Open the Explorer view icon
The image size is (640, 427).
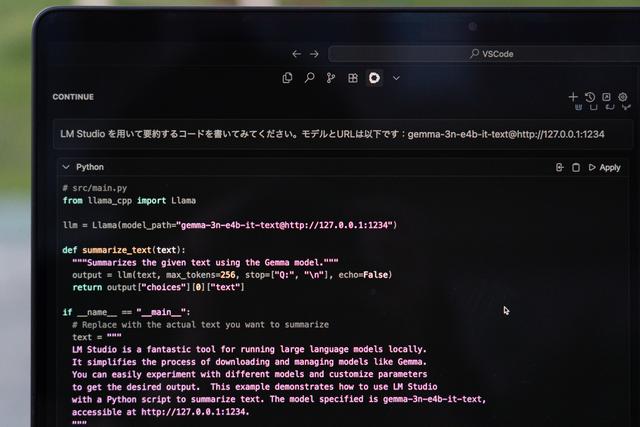287,78
